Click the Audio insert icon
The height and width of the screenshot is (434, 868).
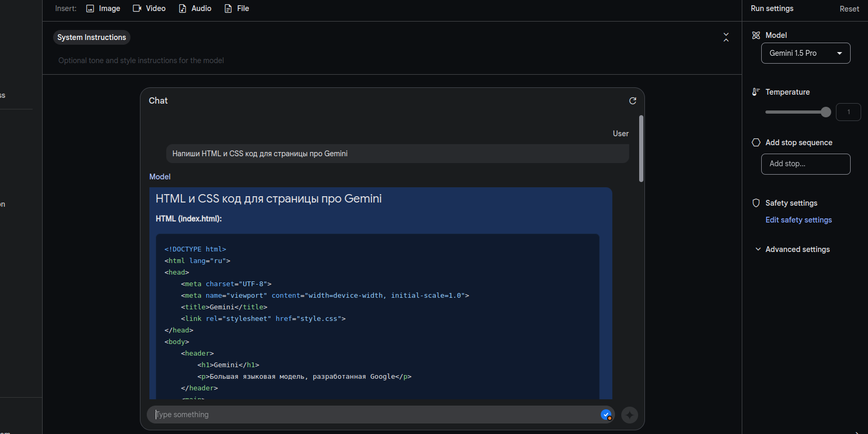pyautogui.click(x=183, y=8)
